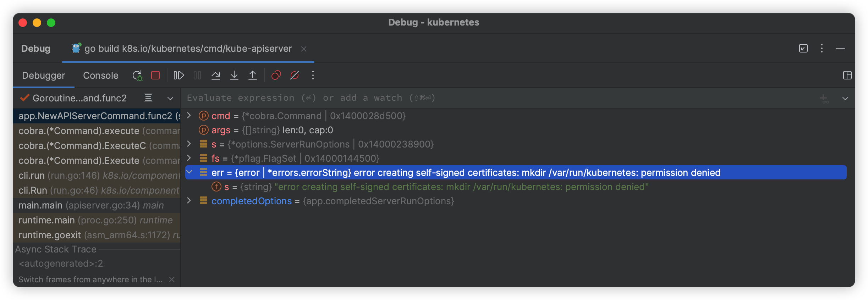Click the macOS green zoom button

[51, 23]
